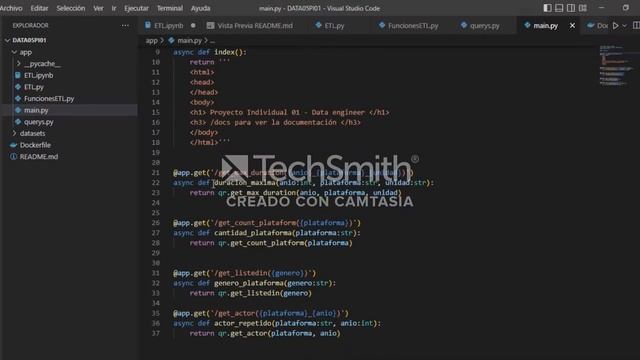The image size is (640, 360).
Task: Open the Ejecutar menu
Action: pos(136,8)
